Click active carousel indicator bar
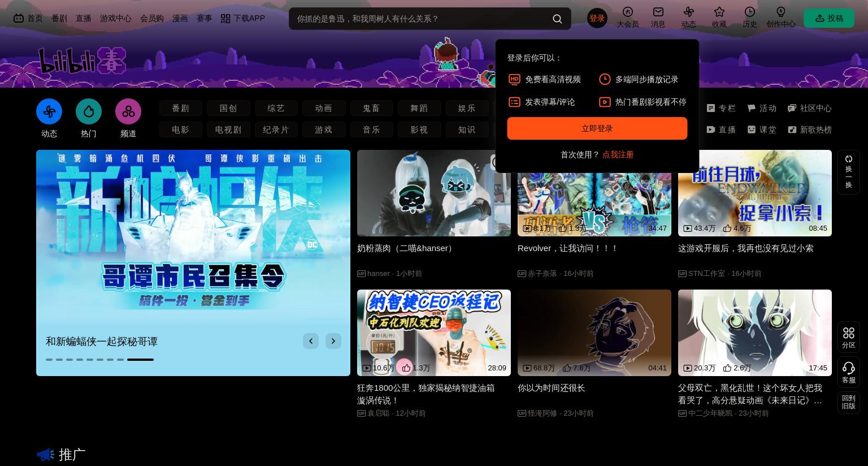 [140, 360]
